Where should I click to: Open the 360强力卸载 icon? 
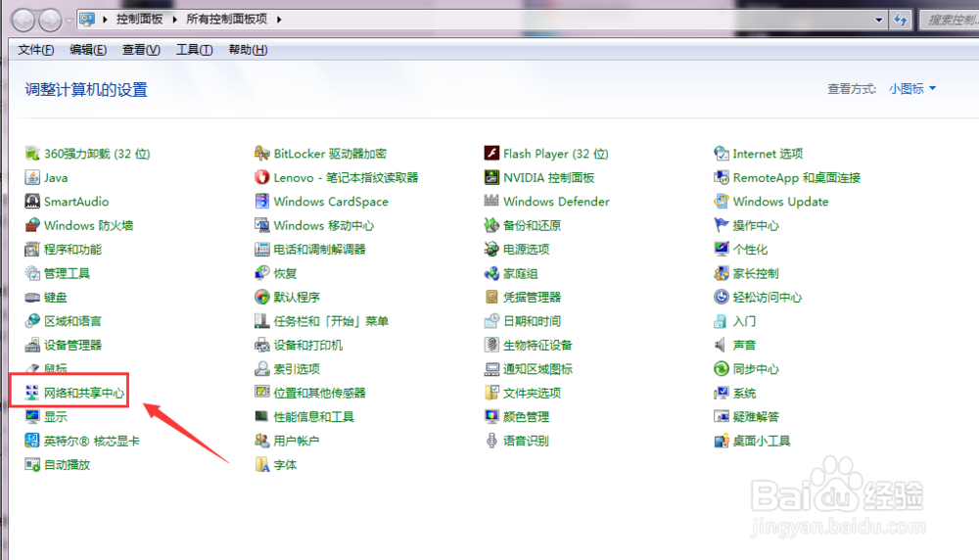pos(32,154)
